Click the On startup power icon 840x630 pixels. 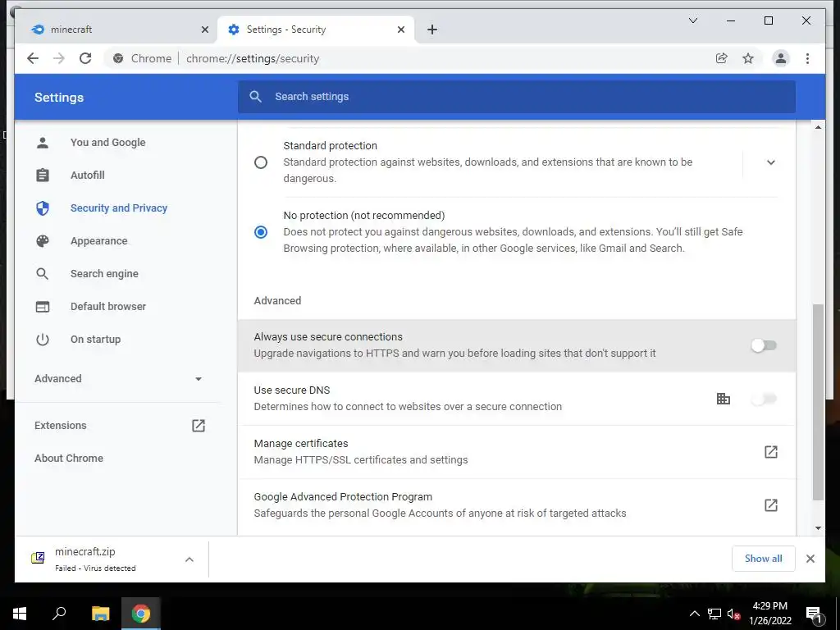(x=43, y=339)
